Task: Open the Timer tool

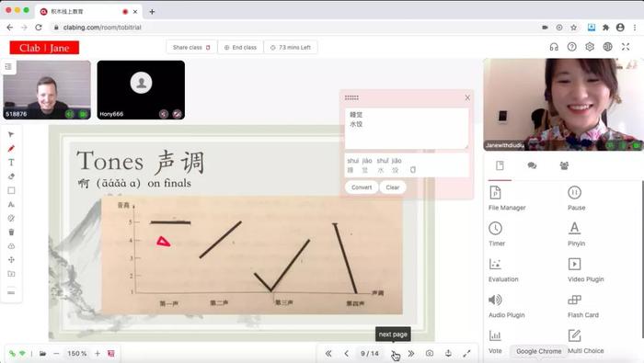Action: point(496,233)
